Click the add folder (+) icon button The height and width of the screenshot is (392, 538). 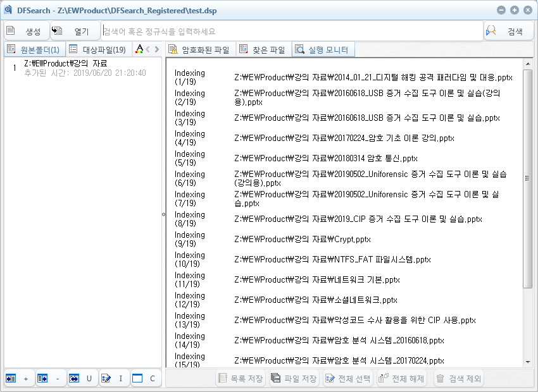(x=20, y=378)
